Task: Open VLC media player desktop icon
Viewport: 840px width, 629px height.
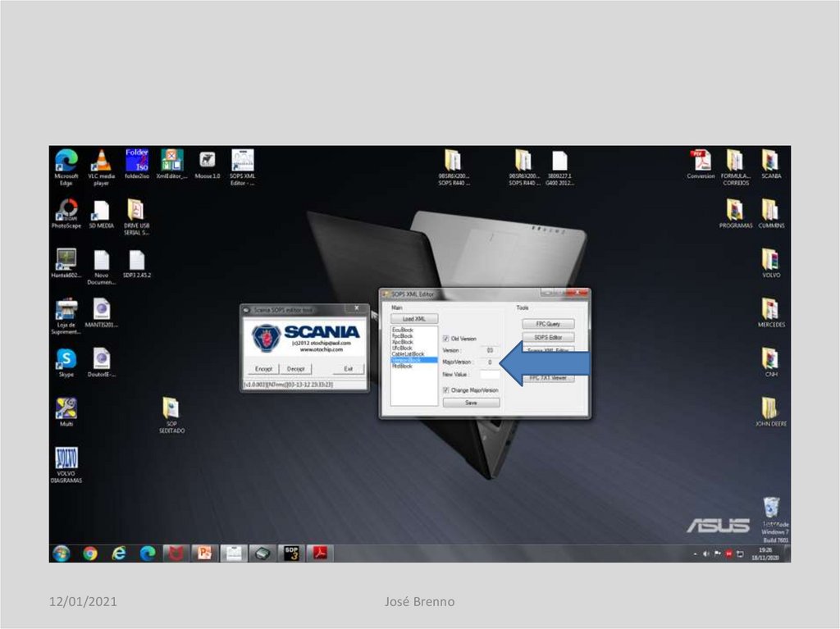Action: point(101,161)
